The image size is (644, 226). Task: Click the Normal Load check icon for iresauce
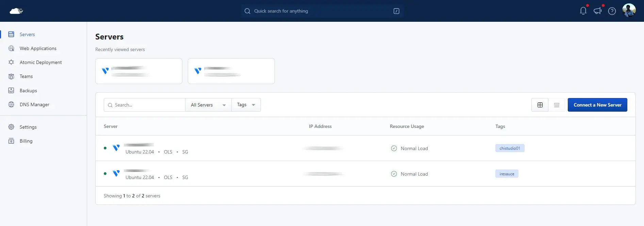pos(394,174)
